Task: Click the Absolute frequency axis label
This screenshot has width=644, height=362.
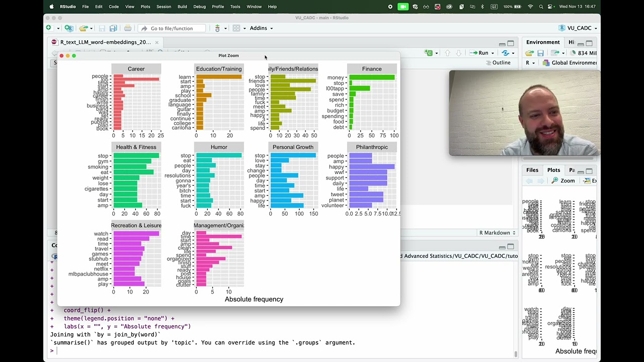Action: 254,299
